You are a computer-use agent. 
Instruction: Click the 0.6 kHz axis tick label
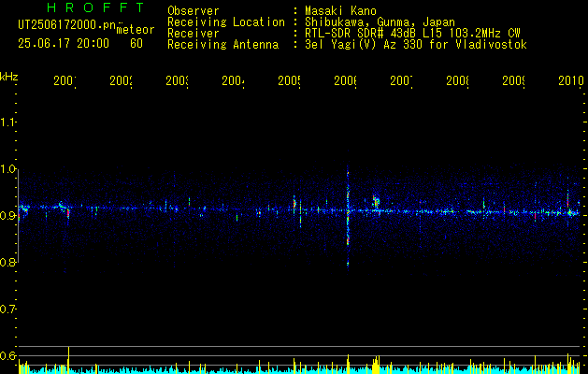[x=8, y=355]
